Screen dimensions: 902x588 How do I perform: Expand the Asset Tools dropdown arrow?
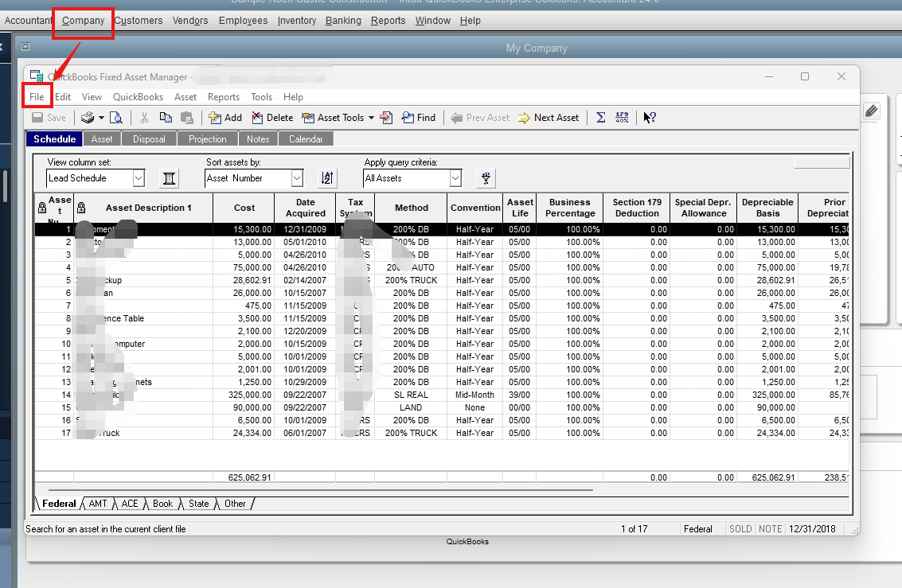371,118
